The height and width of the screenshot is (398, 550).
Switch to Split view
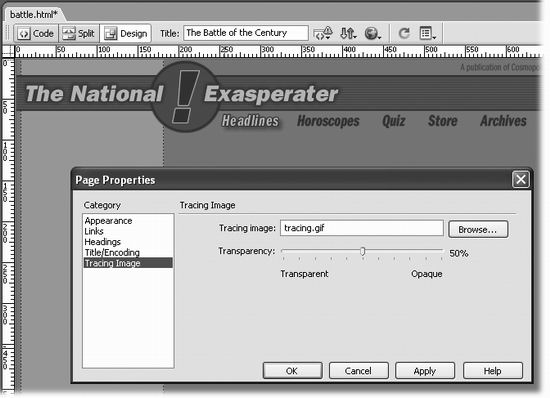coord(79,34)
